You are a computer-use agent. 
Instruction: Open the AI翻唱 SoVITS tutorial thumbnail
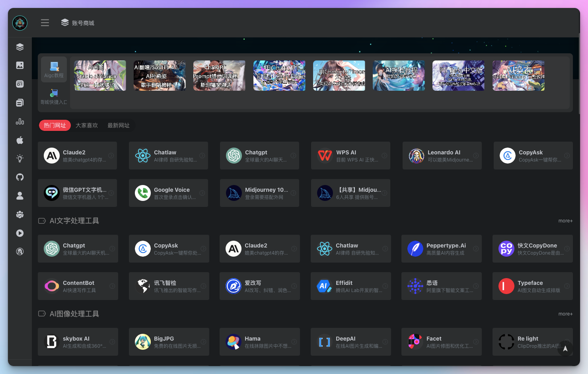(160, 76)
